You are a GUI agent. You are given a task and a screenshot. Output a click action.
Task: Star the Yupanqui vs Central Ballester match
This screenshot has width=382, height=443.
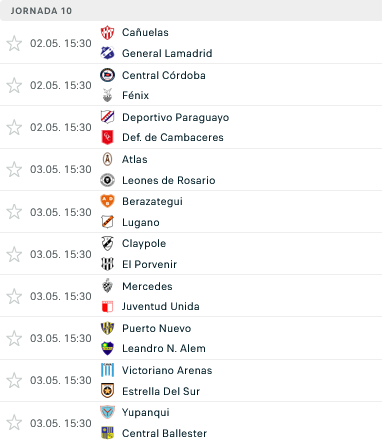click(x=14, y=423)
